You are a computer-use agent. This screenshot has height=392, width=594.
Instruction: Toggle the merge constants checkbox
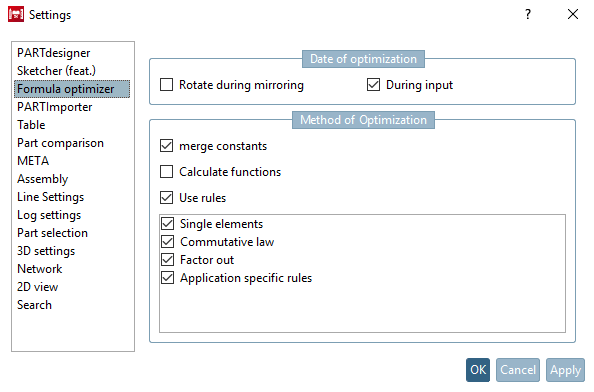[x=166, y=146]
